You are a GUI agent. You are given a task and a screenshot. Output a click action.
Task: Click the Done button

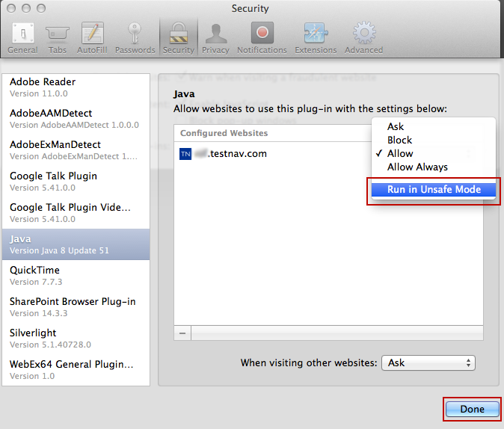[x=472, y=409]
